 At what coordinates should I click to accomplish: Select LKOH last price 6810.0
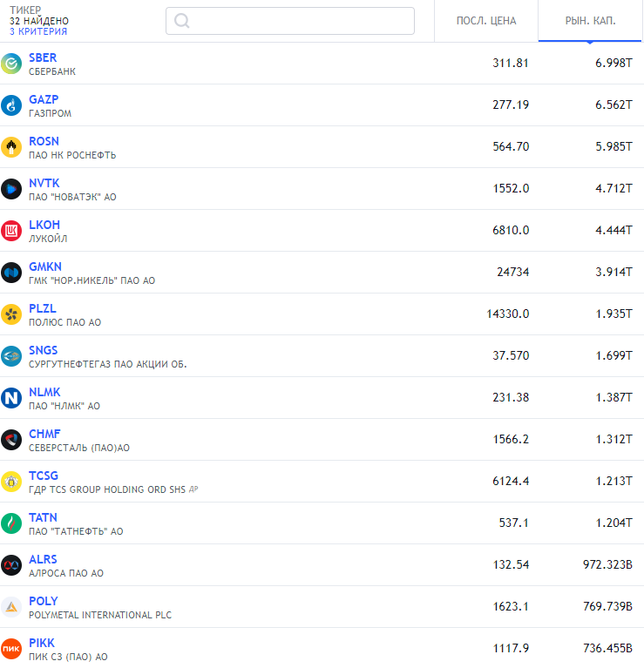511,230
